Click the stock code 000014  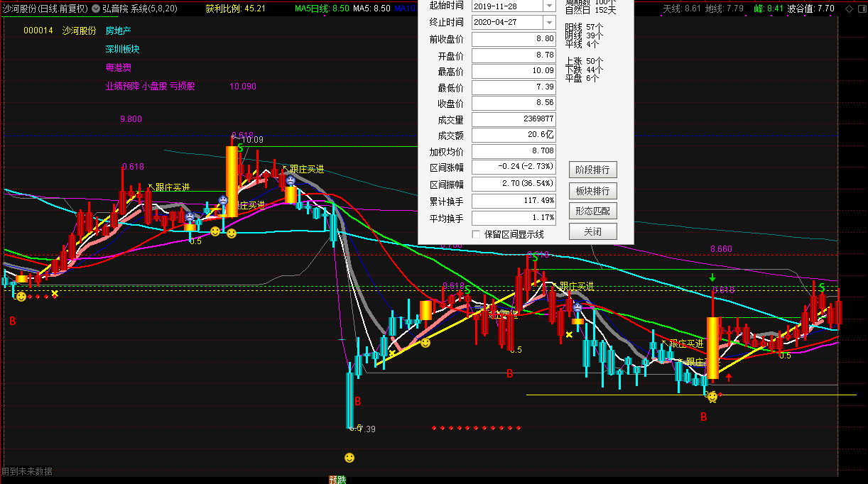[38, 31]
